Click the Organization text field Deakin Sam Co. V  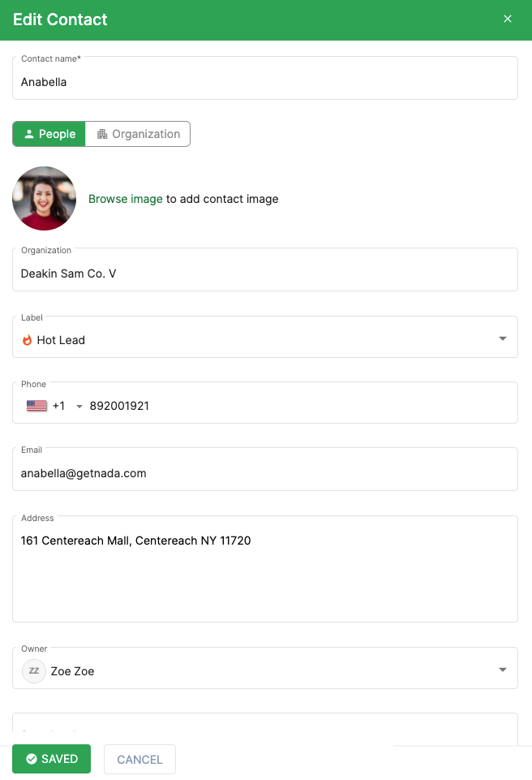(x=265, y=269)
